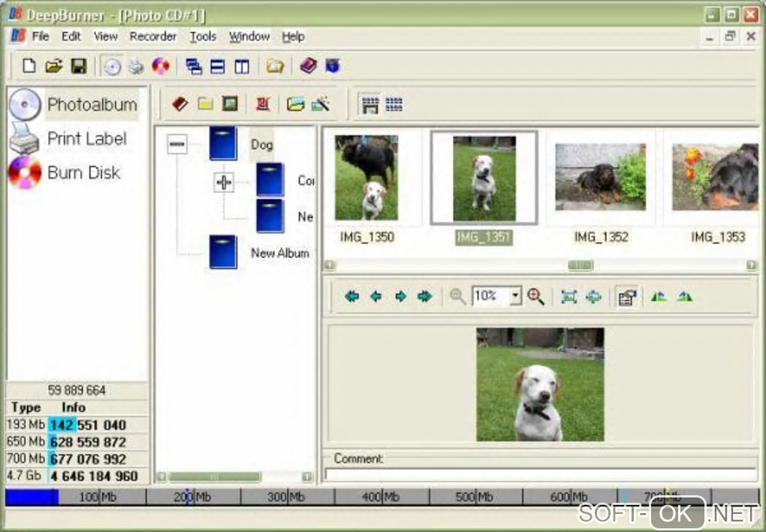
Task: Toggle large thumbnails view icon
Action: 370,104
